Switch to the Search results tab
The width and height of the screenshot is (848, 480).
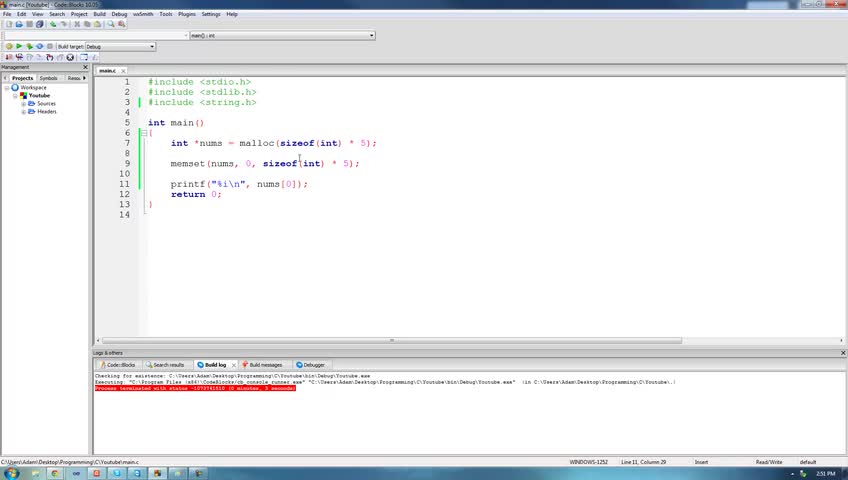point(165,365)
